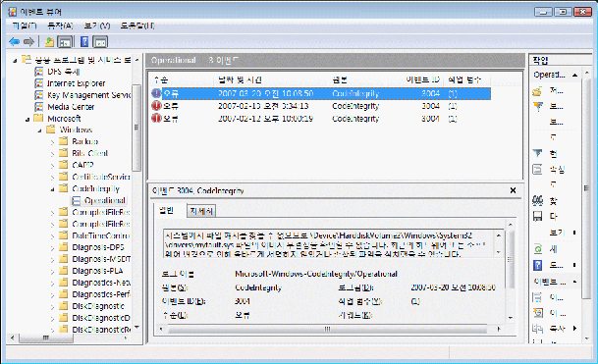Image resolution: width=598 pixels, height=364 pixels.
Task: Go back with the blue Back arrow
Action: pyautogui.click(x=15, y=41)
